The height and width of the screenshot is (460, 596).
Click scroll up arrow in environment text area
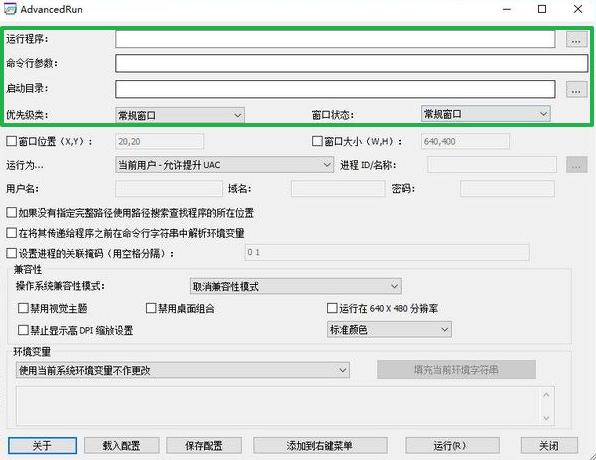pos(546,395)
